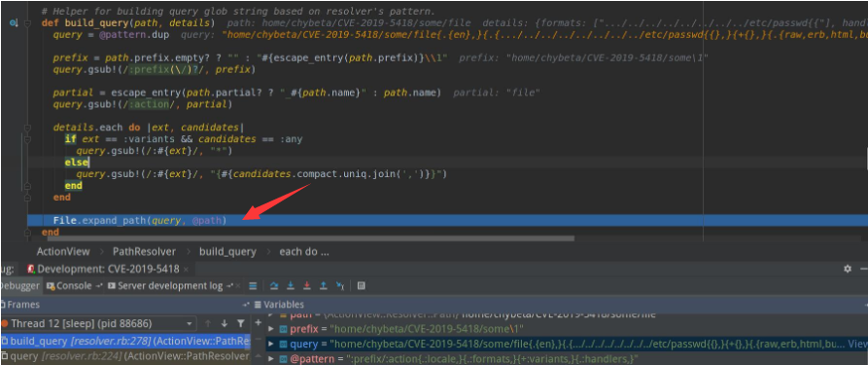Remove watch with minus icon
The image size is (868, 365).
coord(258,339)
